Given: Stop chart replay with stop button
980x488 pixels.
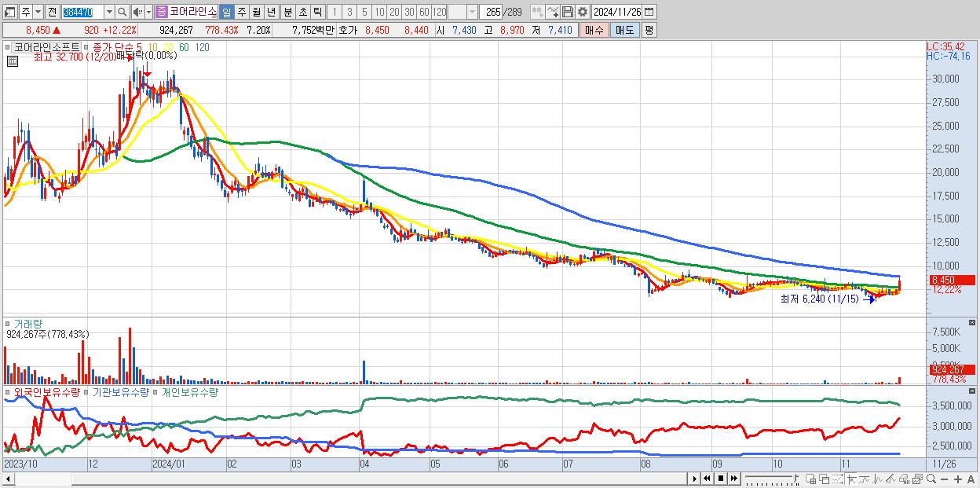Looking at the screenshot, I should point(721,479).
